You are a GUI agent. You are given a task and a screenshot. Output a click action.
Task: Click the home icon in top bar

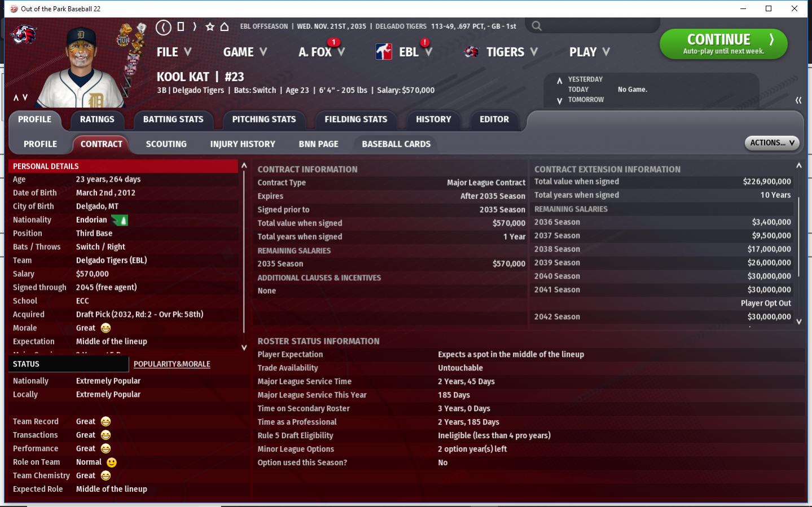(225, 27)
